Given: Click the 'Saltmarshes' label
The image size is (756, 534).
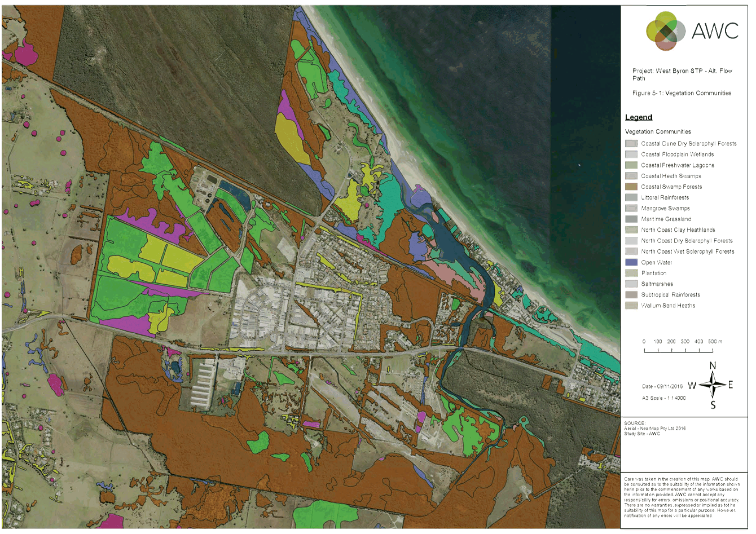Looking at the screenshot, I should tap(657, 284).
